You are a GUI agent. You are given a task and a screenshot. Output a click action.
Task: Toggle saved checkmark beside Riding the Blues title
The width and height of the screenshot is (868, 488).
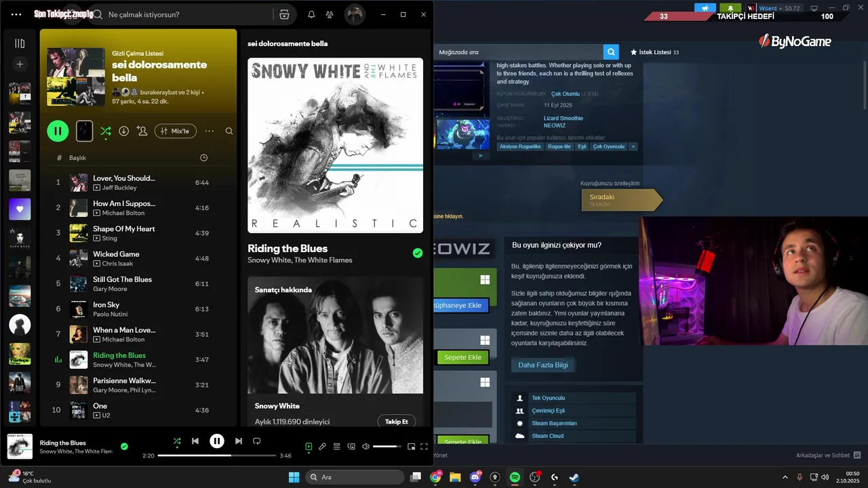coord(418,253)
